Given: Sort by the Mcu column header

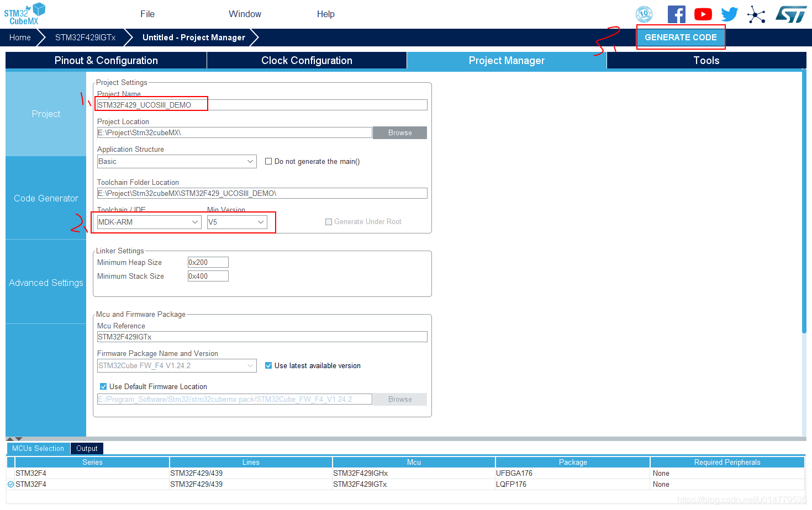Looking at the screenshot, I should [x=414, y=462].
